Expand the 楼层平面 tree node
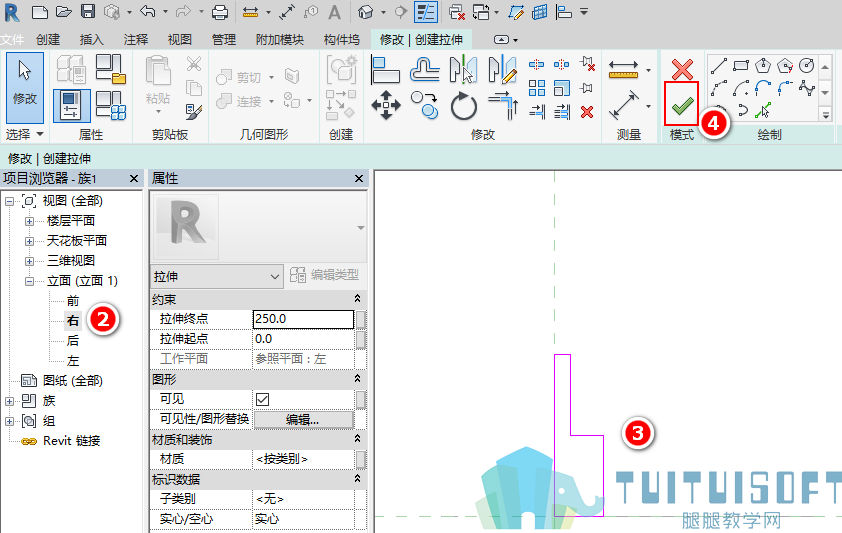The image size is (842, 533). click(x=30, y=221)
